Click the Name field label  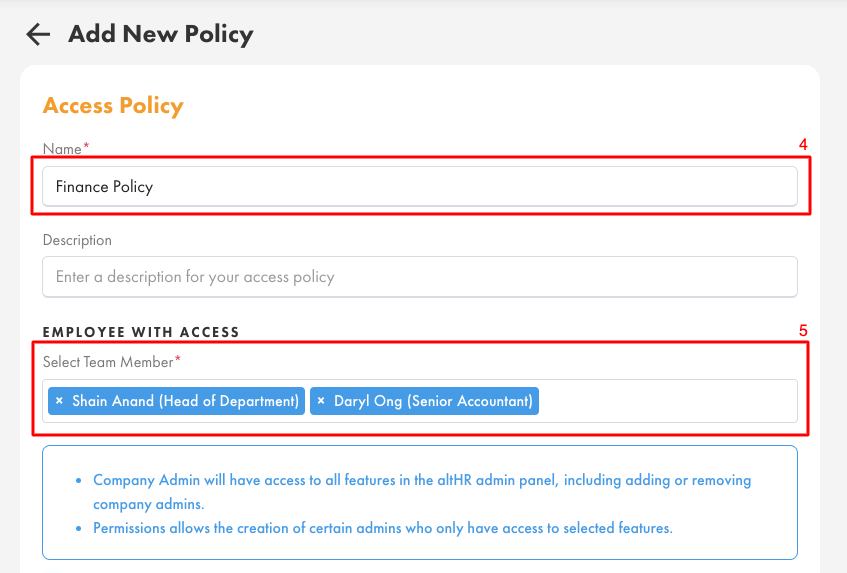(x=63, y=149)
